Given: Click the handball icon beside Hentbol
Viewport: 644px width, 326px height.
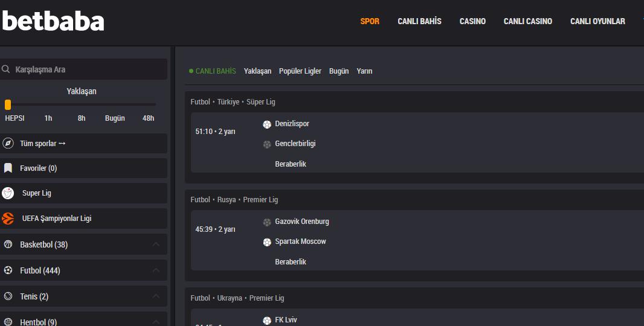Looking at the screenshot, I should coord(8,322).
